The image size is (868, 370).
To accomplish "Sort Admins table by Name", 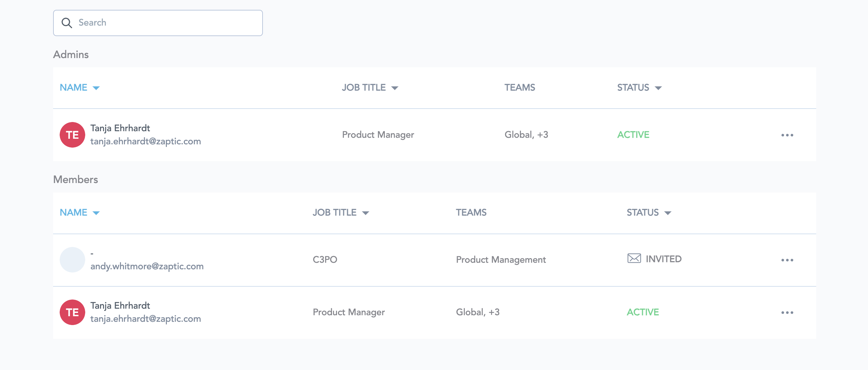I will [x=80, y=88].
